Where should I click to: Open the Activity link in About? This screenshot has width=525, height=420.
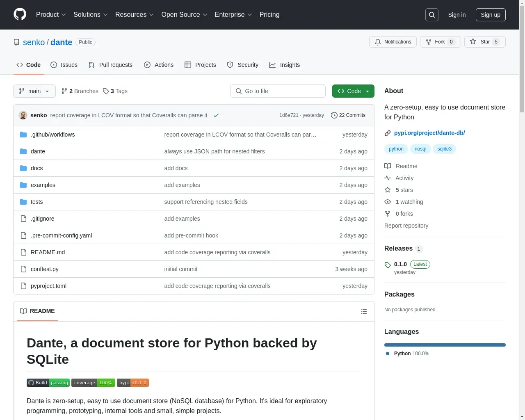399,178
